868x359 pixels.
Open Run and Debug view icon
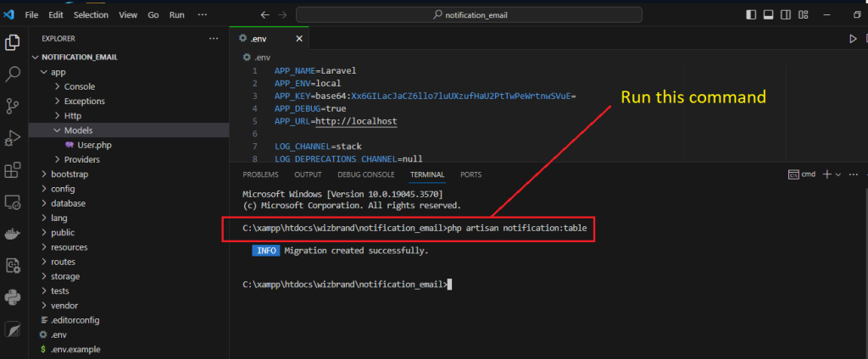(x=13, y=138)
